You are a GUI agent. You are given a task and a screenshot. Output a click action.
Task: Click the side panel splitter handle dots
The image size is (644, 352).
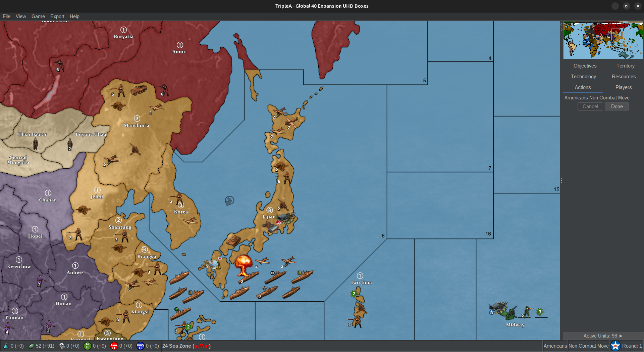pyautogui.click(x=561, y=180)
